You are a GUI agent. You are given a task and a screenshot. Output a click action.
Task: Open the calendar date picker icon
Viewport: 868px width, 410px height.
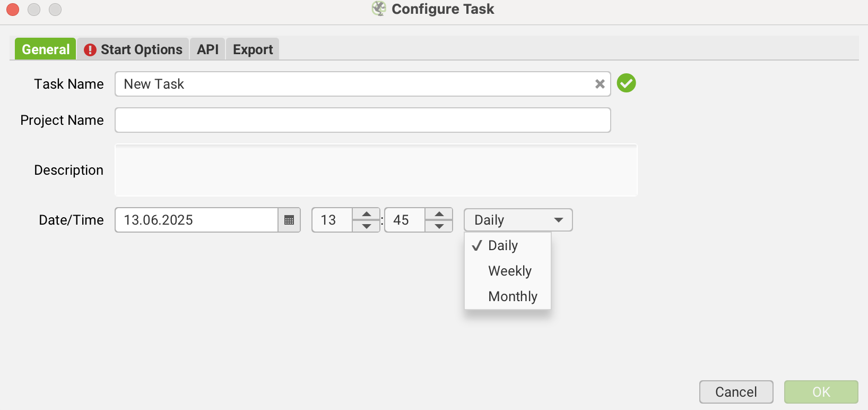(x=289, y=220)
